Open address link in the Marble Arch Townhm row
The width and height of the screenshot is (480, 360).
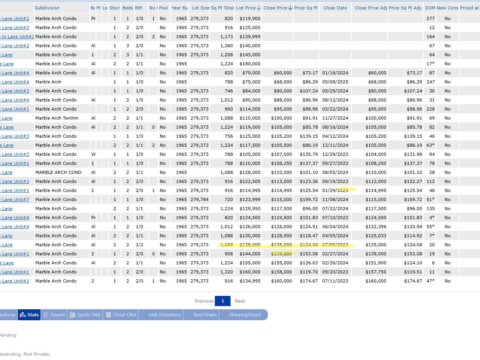(6, 118)
